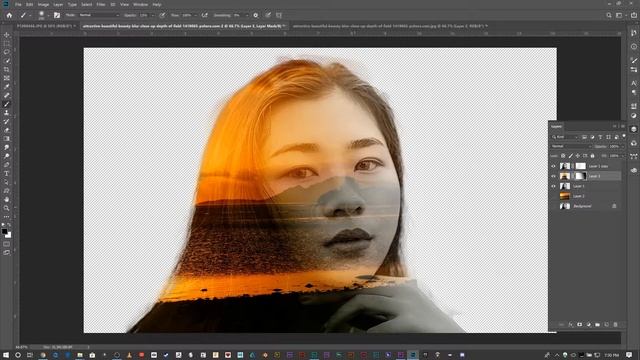The width and height of the screenshot is (640, 360).
Task: Open the Flow value dropdown
Action: (195, 15)
